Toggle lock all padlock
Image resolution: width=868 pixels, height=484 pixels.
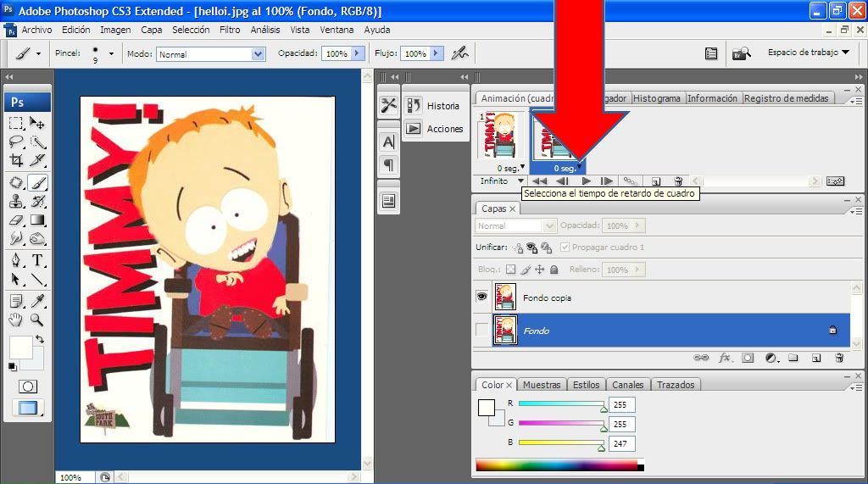[x=554, y=270]
